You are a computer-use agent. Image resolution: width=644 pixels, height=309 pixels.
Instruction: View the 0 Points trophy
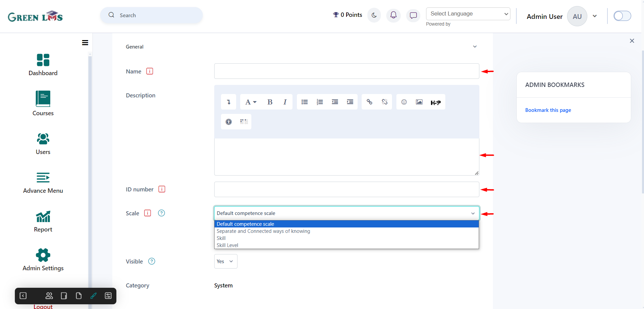(347, 15)
